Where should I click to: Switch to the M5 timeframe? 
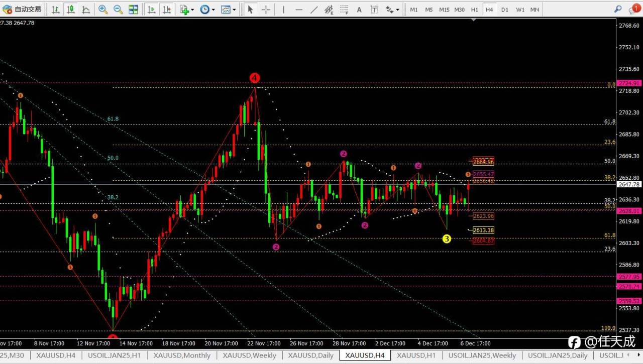click(429, 10)
